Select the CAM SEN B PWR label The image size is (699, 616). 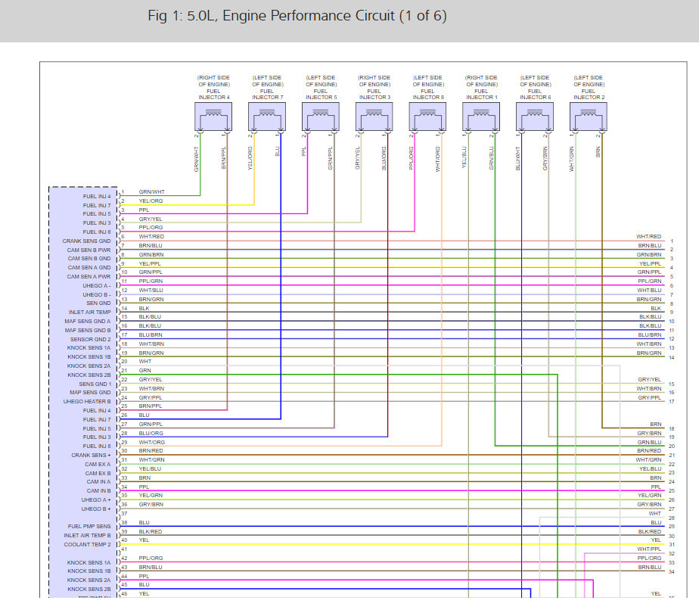(89, 250)
